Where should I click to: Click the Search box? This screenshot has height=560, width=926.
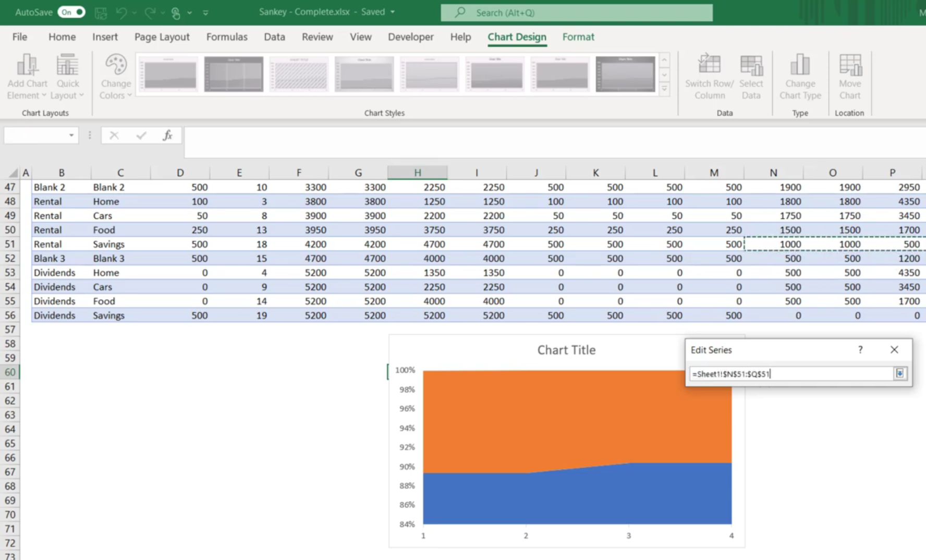pyautogui.click(x=577, y=13)
